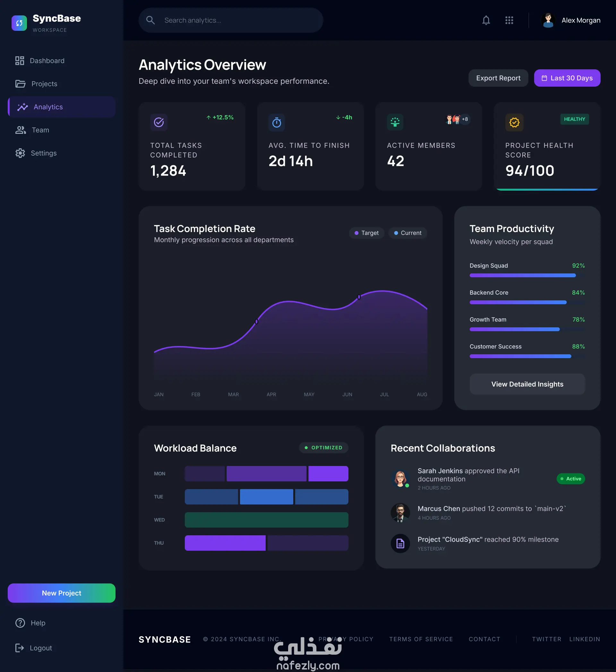The height and width of the screenshot is (672, 616).
Task: Open the Last 30 Days date range selector
Action: pyautogui.click(x=567, y=78)
